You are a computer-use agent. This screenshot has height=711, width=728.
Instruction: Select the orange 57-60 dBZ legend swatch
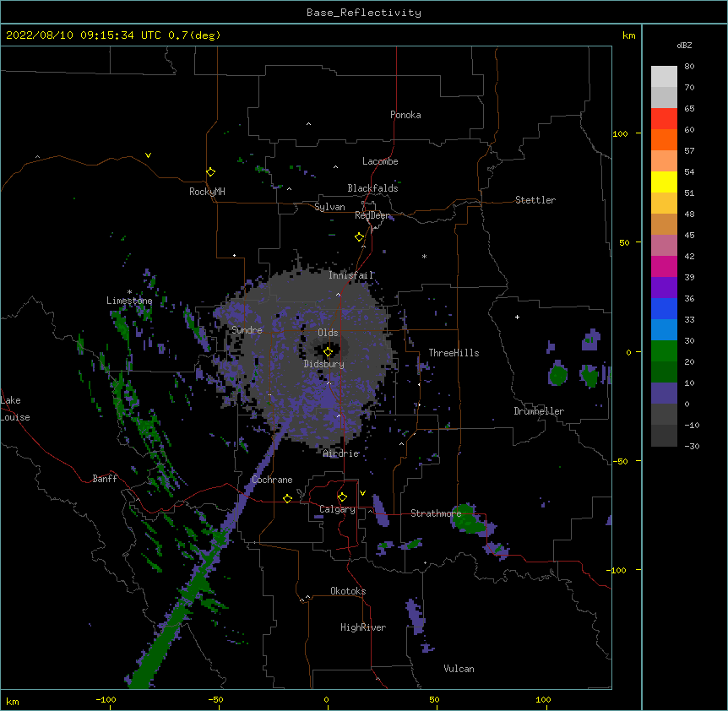(664, 139)
